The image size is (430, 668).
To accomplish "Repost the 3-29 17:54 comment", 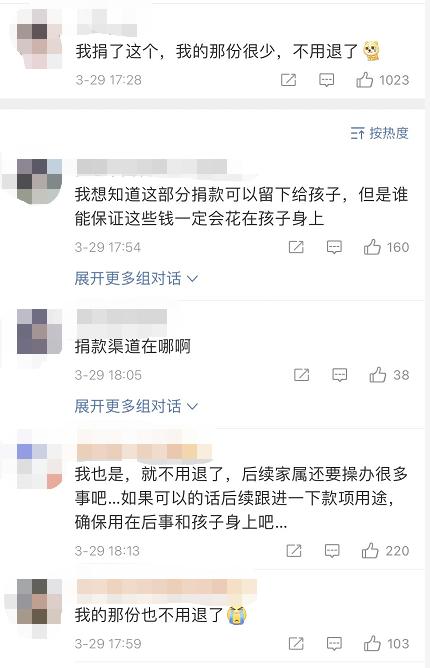I will click(x=296, y=247).
